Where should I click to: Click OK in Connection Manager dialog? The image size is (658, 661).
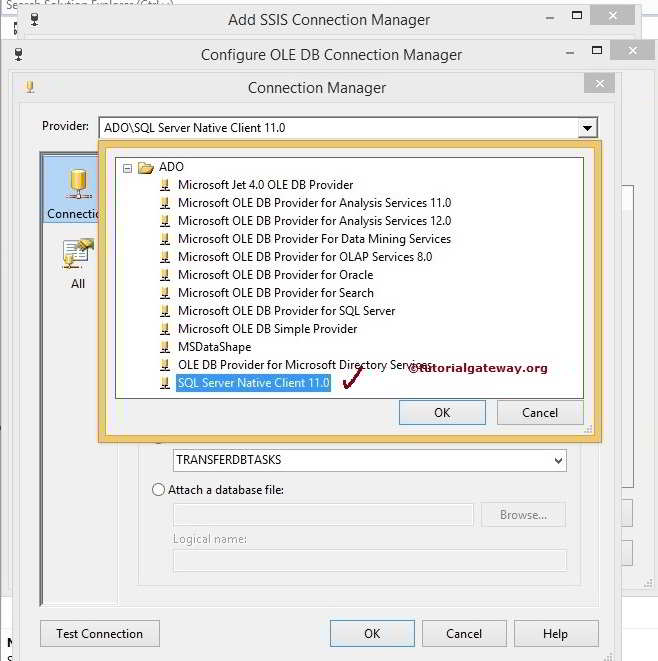pyautogui.click(x=372, y=634)
